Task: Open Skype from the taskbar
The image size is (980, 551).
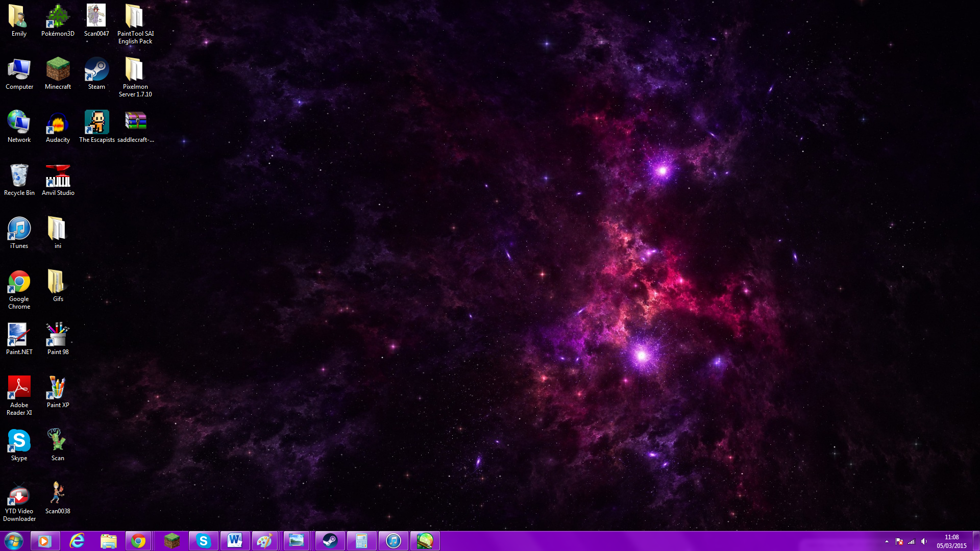Action: [x=203, y=541]
